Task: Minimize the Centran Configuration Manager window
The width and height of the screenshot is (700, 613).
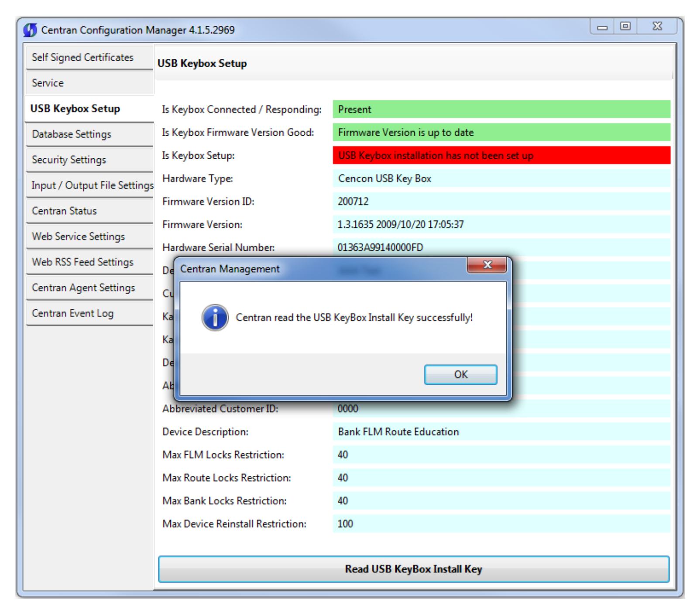Action: click(603, 27)
